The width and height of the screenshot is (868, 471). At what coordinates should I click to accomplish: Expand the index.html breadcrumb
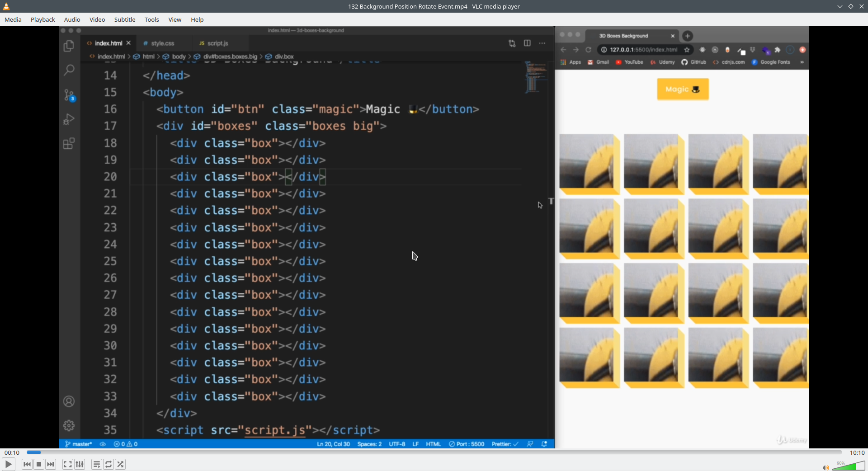(x=107, y=57)
